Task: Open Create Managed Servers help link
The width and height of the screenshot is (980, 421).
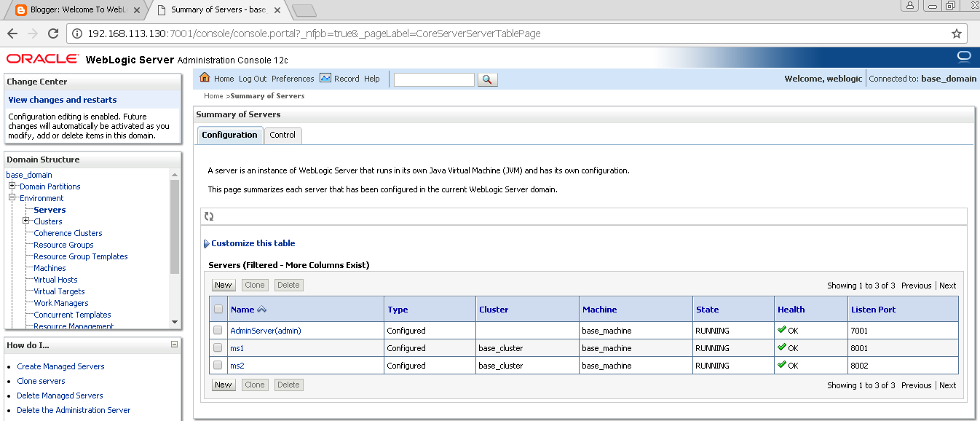Action: tap(60, 366)
